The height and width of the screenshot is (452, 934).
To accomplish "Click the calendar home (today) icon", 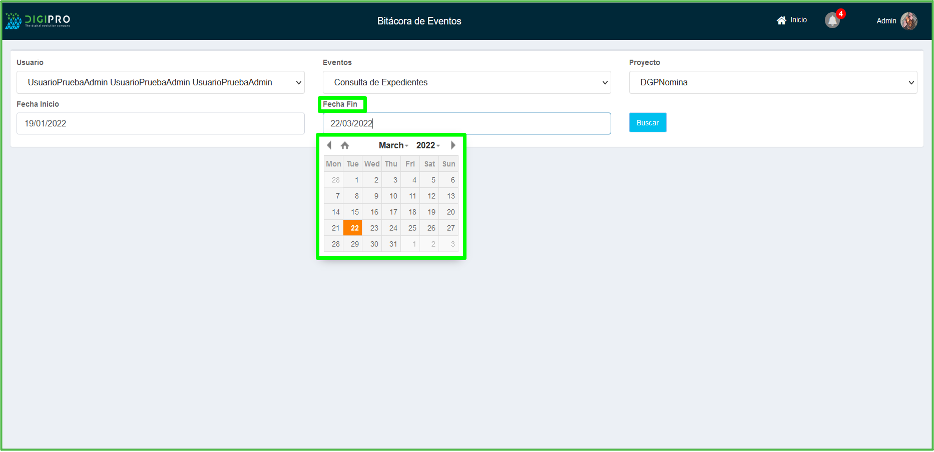I will click(345, 145).
